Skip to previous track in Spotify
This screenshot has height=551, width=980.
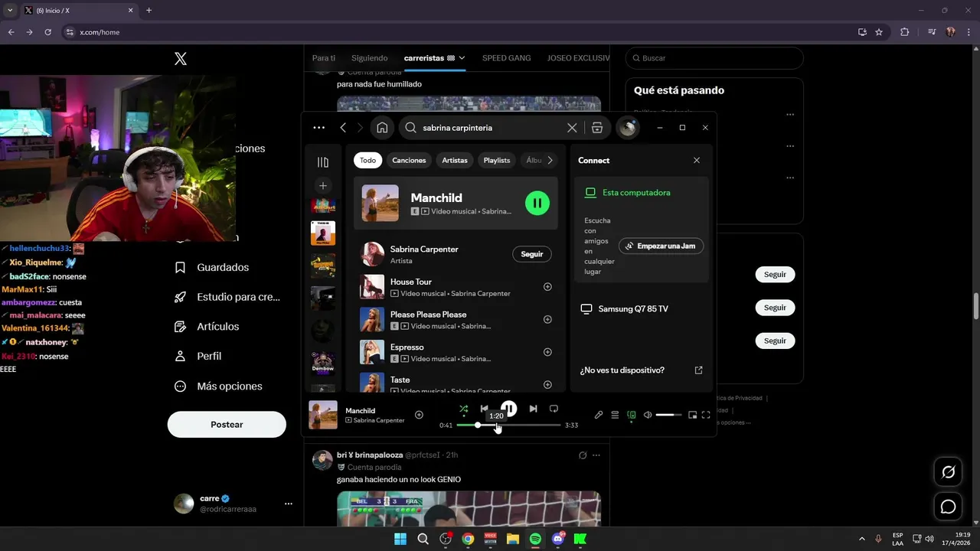pos(484,409)
